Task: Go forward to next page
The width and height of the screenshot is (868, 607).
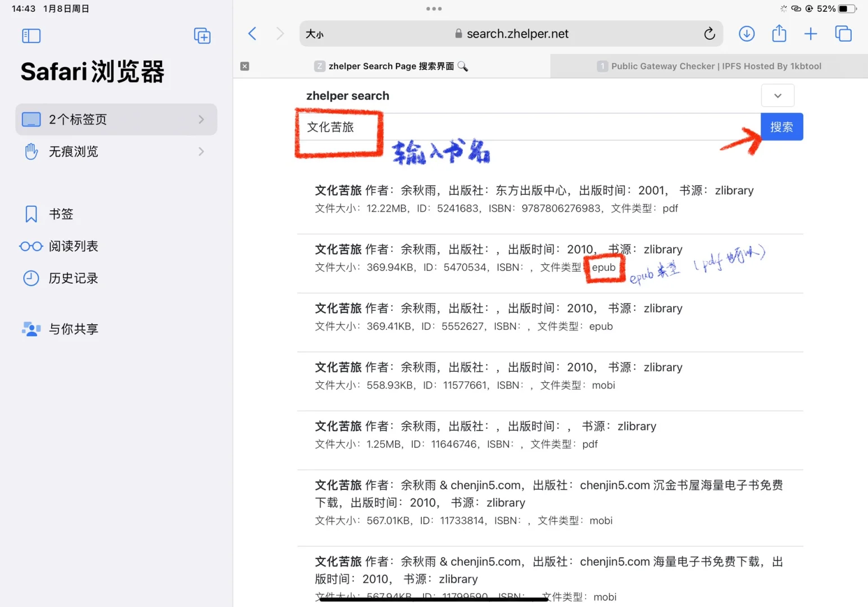Action: [280, 34]
